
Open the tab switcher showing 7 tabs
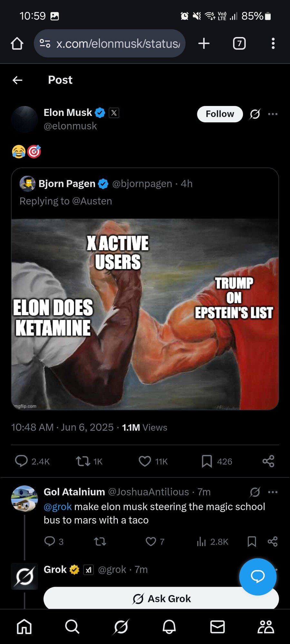(x=239, y=43)
